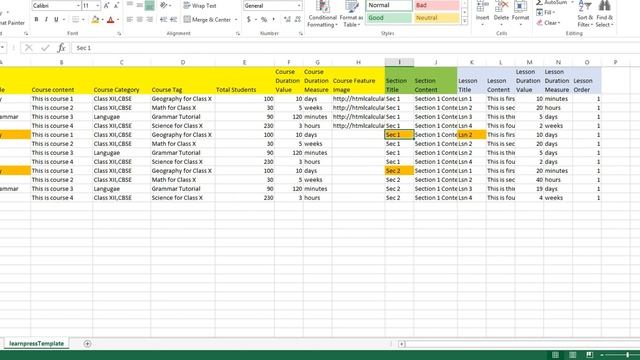Click the Insert Function fx icon
Viewport: 640px width, 360px height.
[61, 48]
